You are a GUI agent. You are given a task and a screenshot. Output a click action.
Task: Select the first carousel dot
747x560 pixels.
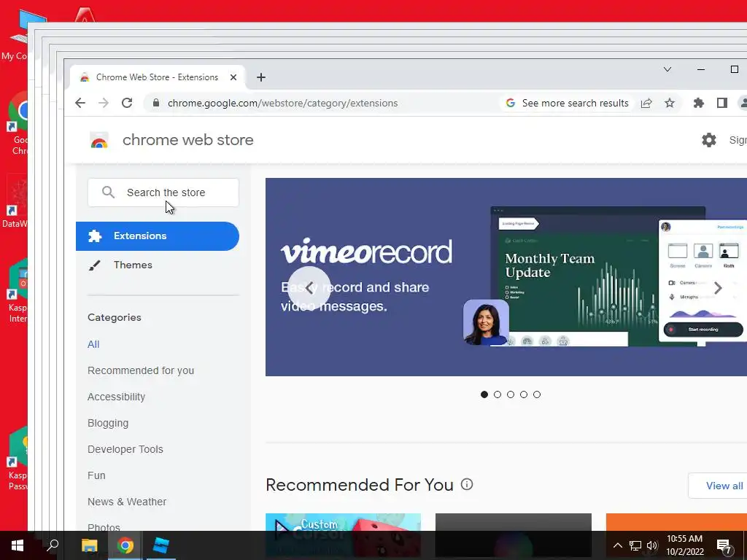click(x=484, y=394)
